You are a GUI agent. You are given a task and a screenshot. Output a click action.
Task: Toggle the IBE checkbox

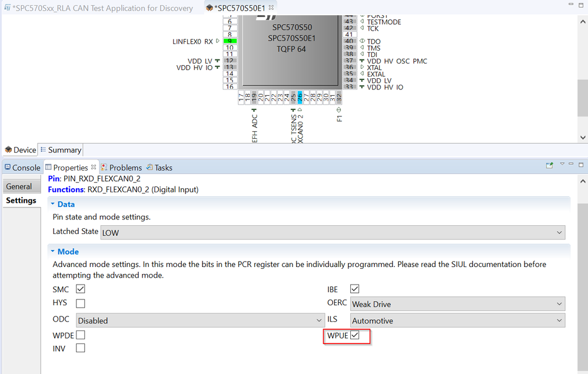(x=355, y=289)
